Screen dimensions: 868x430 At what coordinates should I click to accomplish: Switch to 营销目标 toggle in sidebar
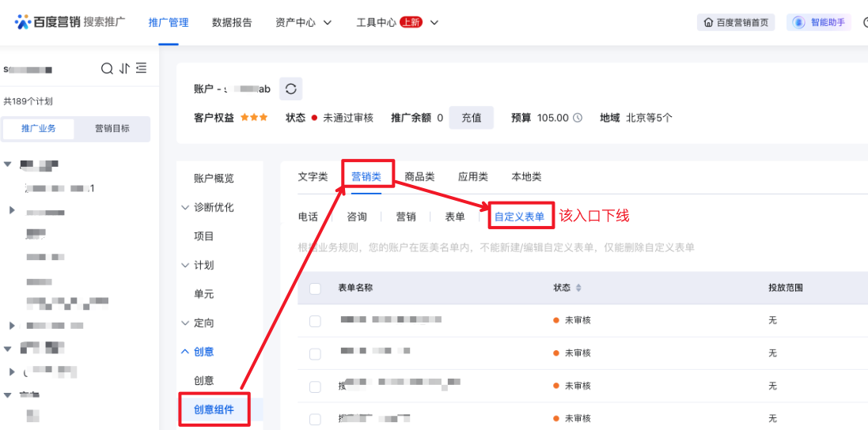pyautogui.click(x=112, y=128)
